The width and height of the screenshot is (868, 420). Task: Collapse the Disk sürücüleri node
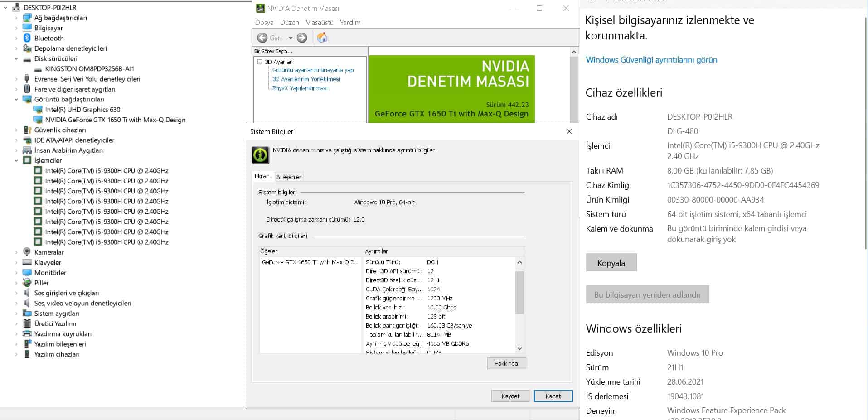[16, 58]
